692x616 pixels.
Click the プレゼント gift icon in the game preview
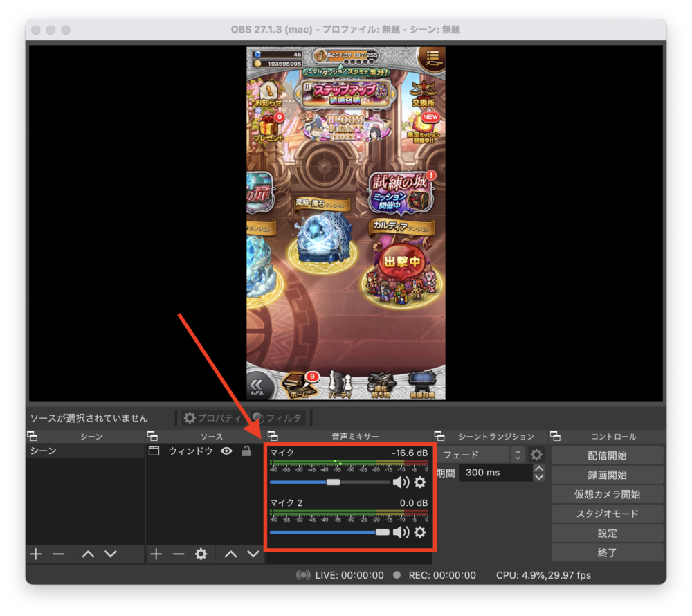tap(268, 128)
